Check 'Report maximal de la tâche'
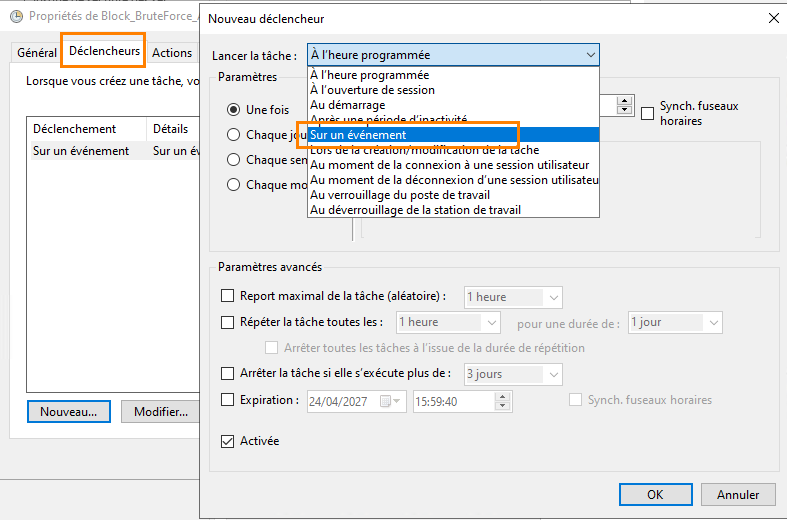The height and width of the screenshot is (520, 787). (x=227, y=297)
